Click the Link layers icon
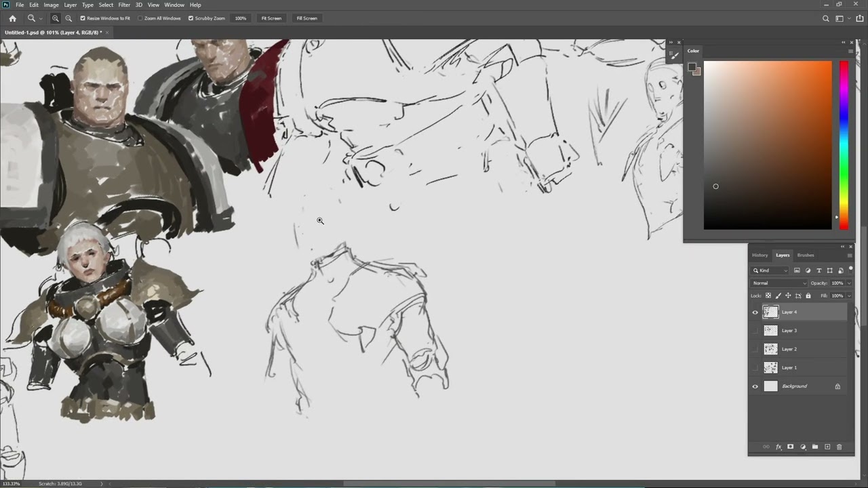The width and height of the screenshot is (868, 488). [766, 447]
